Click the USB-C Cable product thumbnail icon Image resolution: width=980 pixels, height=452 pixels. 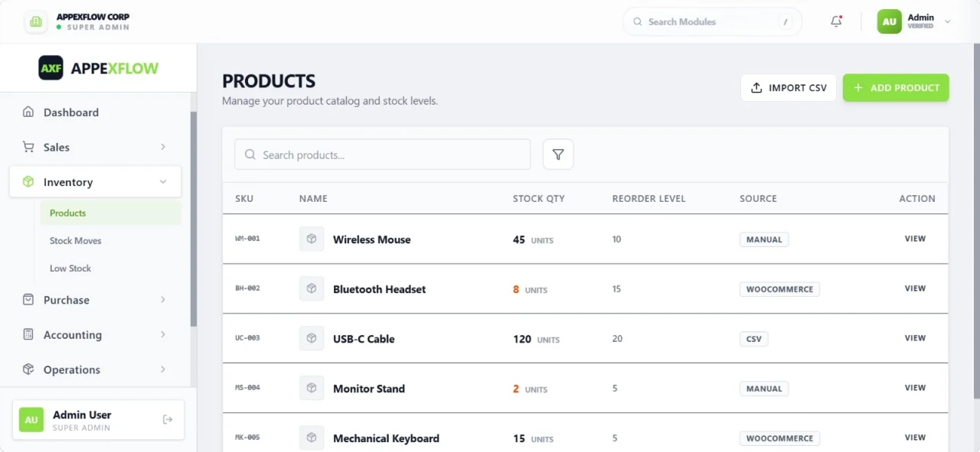pos(312,338)
